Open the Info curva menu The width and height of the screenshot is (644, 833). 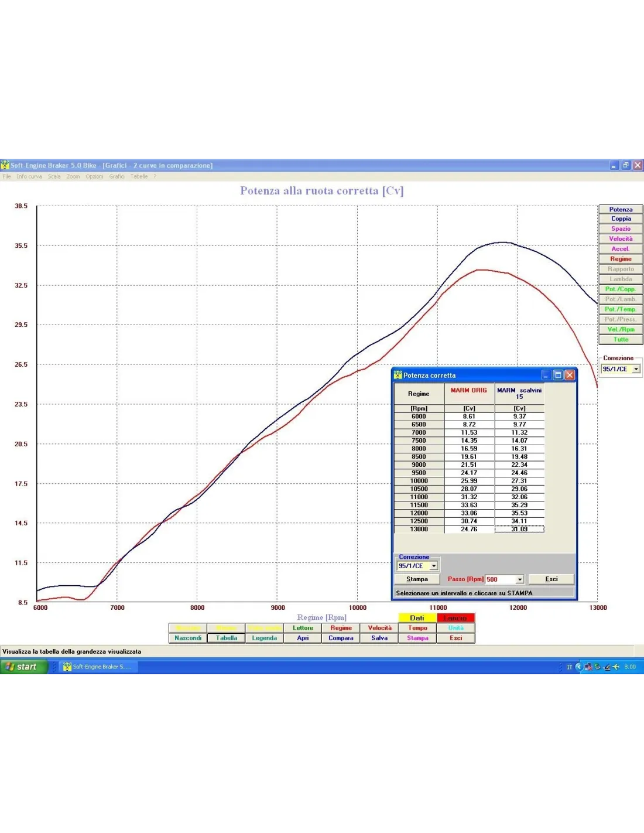coord(29,176)
